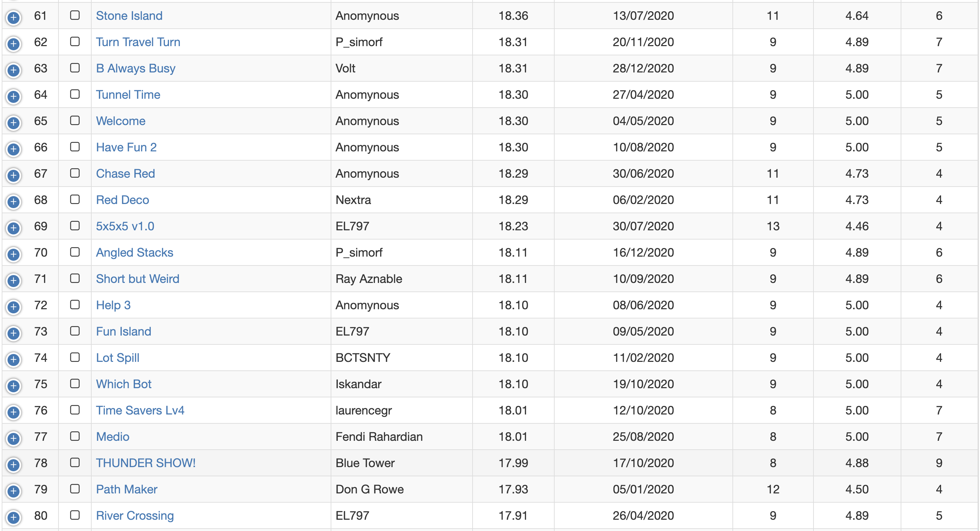The height and width of the screenshot is (531, 980).
Task: Click the plus icon on row 76
Action: point(13,412)
